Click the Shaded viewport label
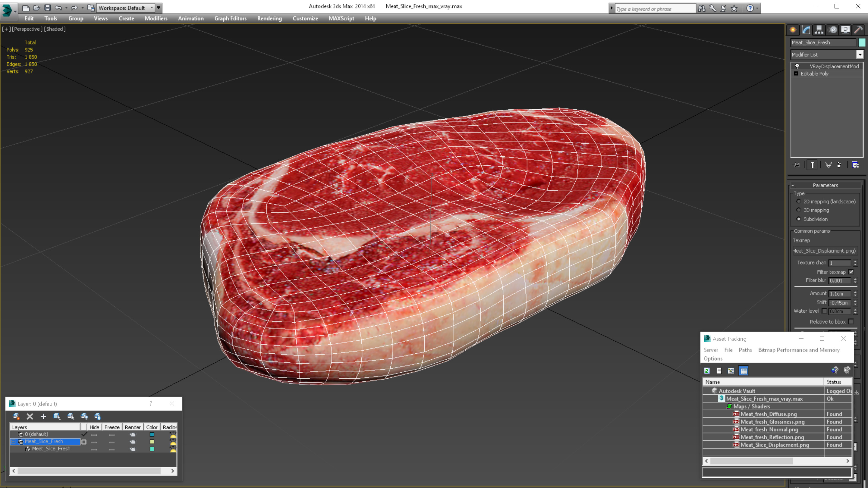This screenshot has height=488, width=868. (x=55, y=29)
